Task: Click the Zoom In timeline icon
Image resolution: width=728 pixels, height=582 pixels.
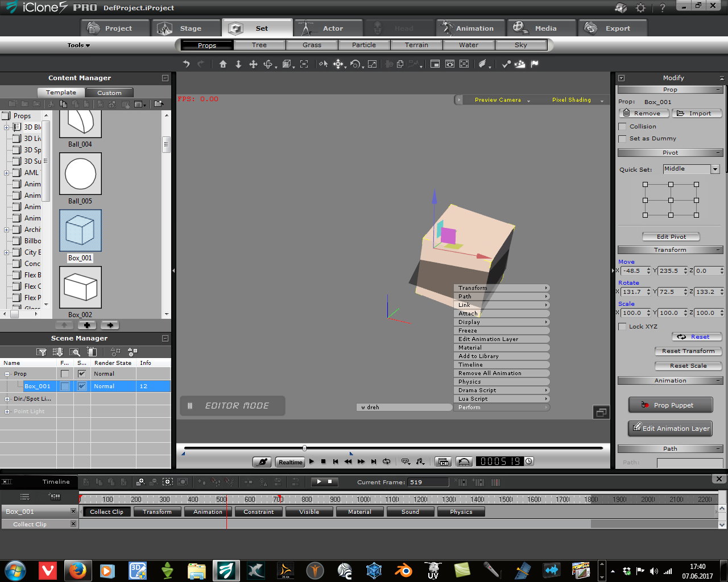Action: coord(141,482)
